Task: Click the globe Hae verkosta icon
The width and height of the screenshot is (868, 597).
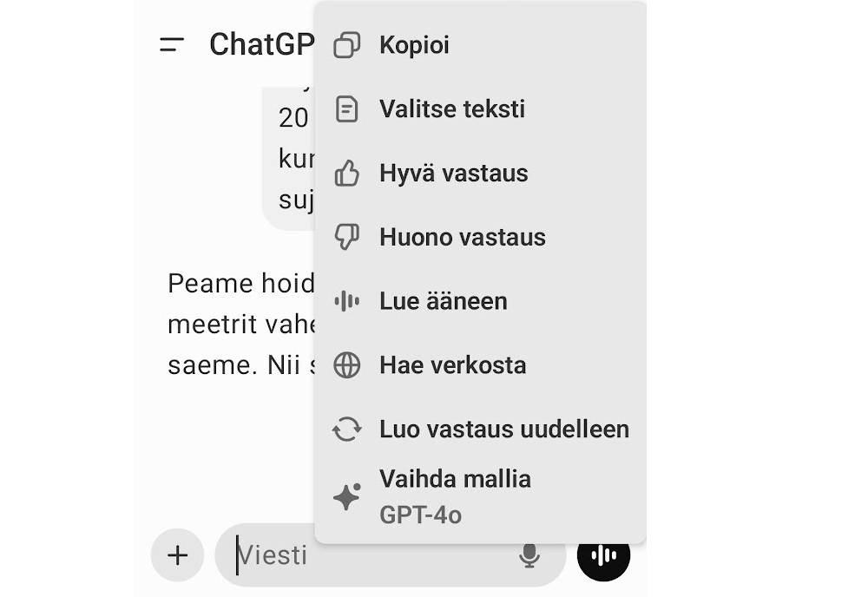Action: [x=347, y=365]
